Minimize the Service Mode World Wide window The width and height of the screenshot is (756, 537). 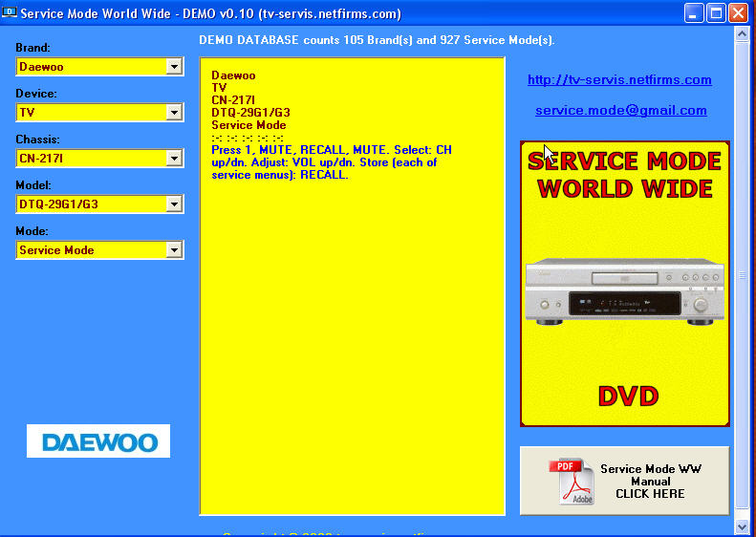[693, 13]
